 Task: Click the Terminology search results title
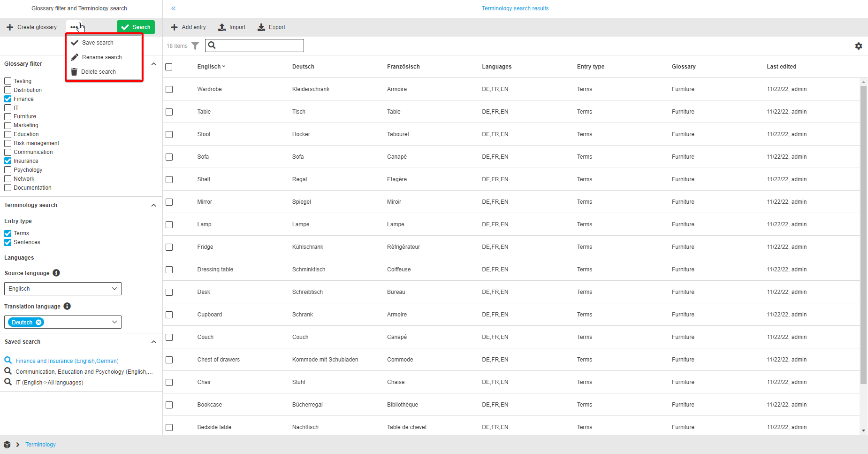point(515,8)
